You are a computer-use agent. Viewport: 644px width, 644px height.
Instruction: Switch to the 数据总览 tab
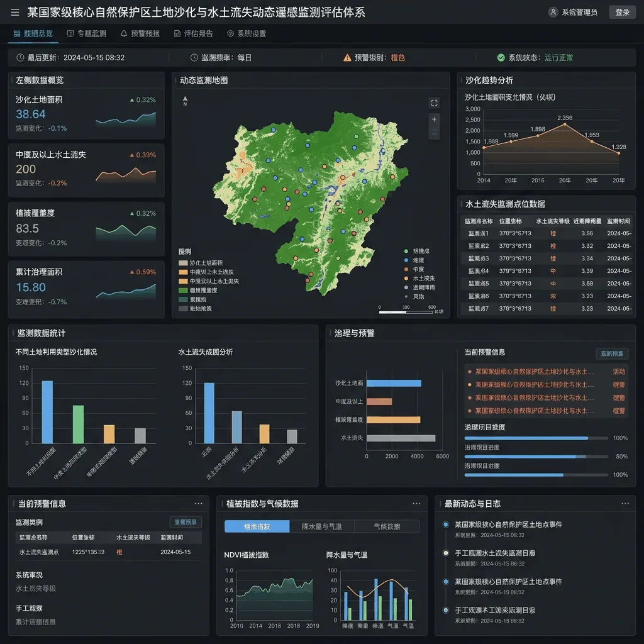click(33, 34)
